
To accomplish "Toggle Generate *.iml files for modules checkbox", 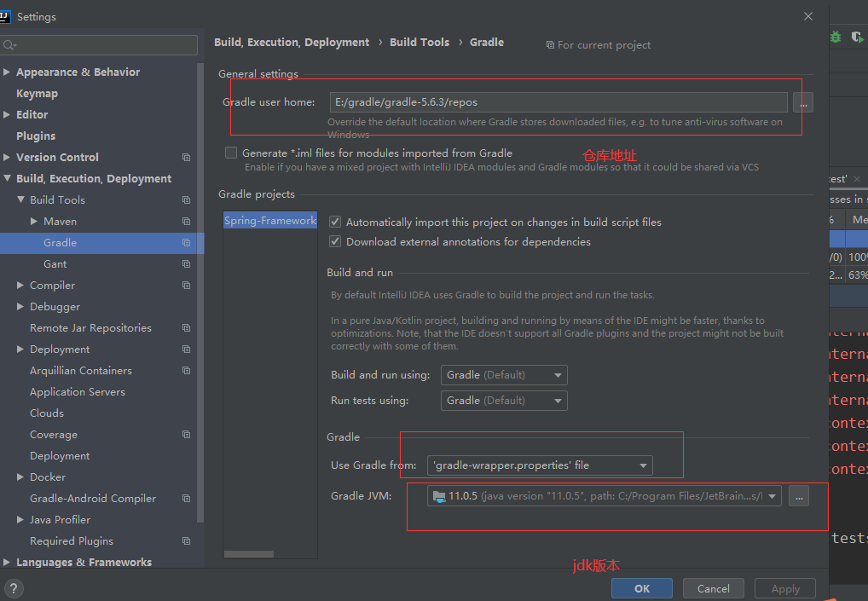I will click(231, 153).
